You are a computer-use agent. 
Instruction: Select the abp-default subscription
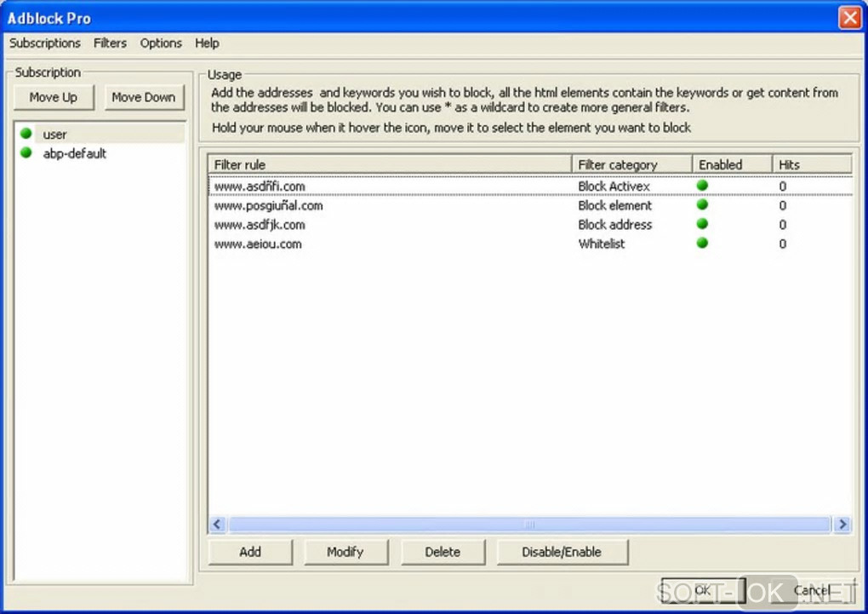(x=74, y=153)
